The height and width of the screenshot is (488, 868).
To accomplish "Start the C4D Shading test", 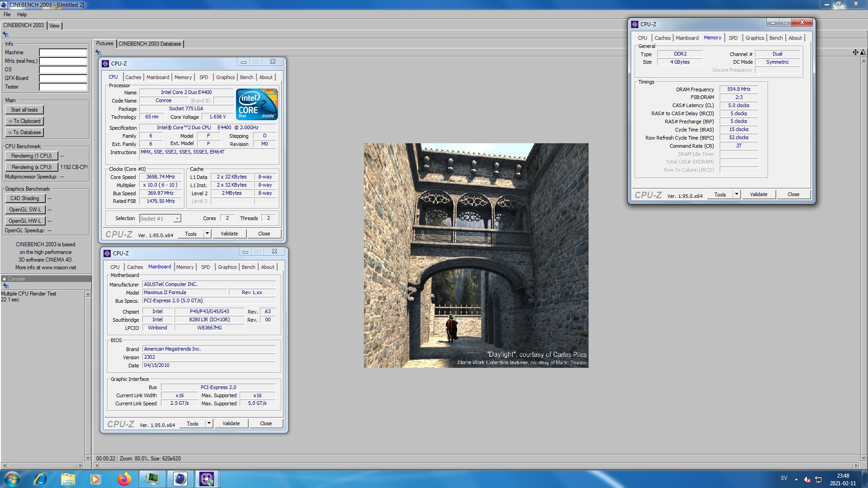I will [25, 198].
